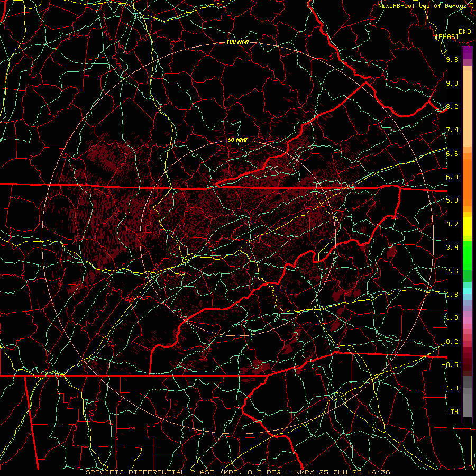This screenshot has height=476, width=476.
Task: Pick the purple swatch at color bar top
Action: (467, 53)
